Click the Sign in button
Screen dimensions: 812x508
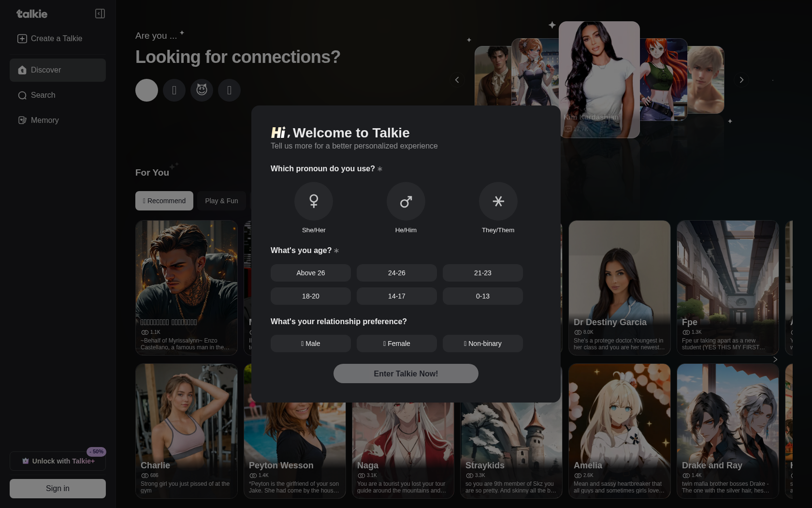(58, 489)
